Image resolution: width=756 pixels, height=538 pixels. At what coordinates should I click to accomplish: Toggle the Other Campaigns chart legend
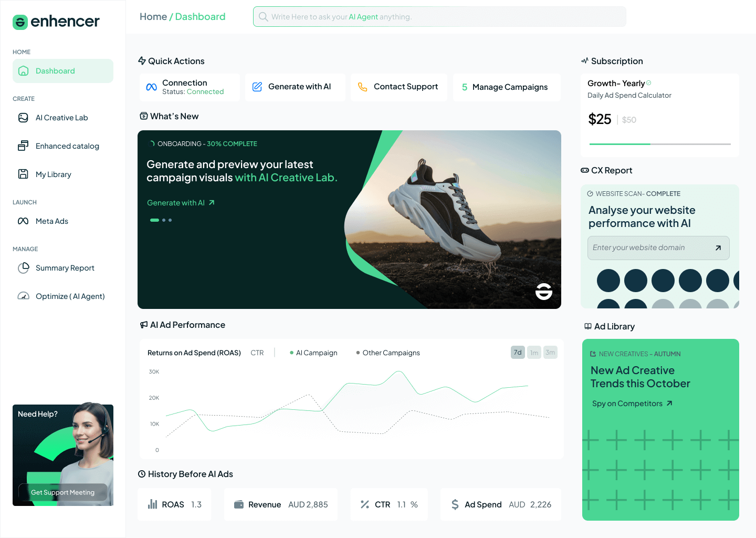(x=387, y=353)
